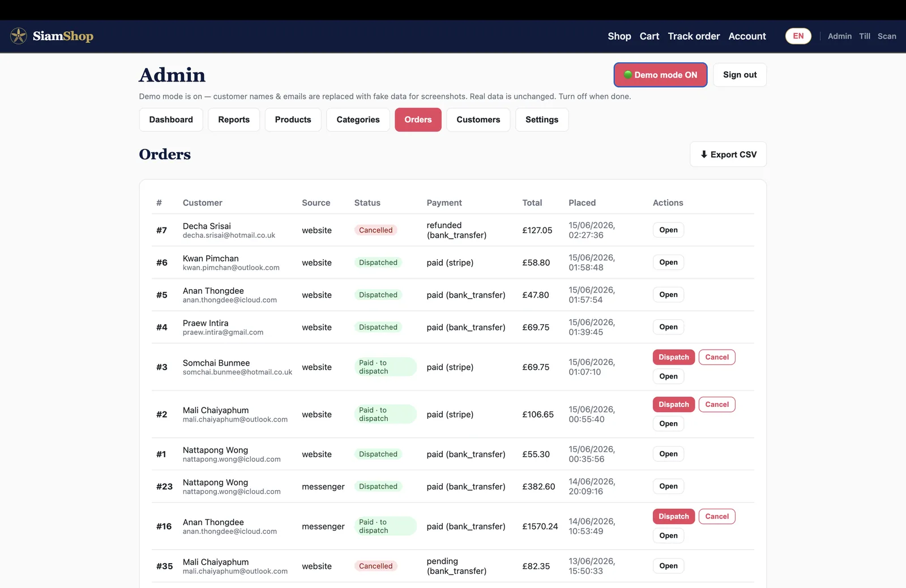Click the Cancelled status badge on order #7
Image resolution: width=906 pixels, height=588 pixels.
coord(375,230)
